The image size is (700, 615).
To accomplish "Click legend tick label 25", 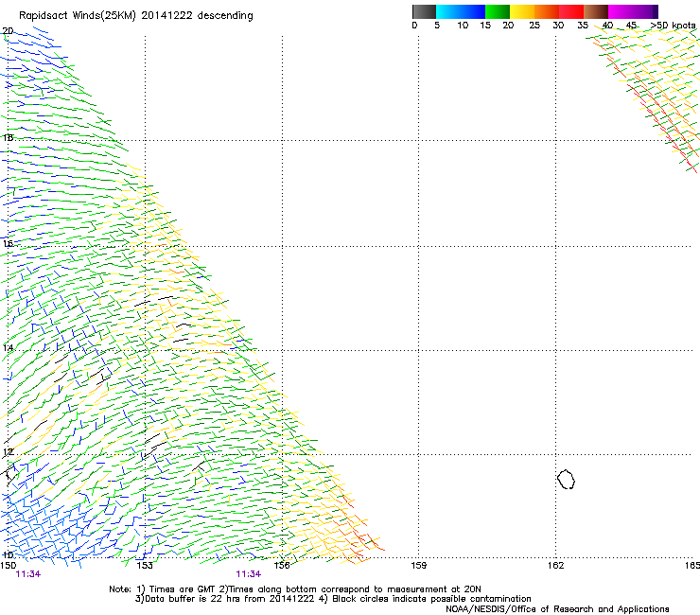I will click(x=534, y=25).
